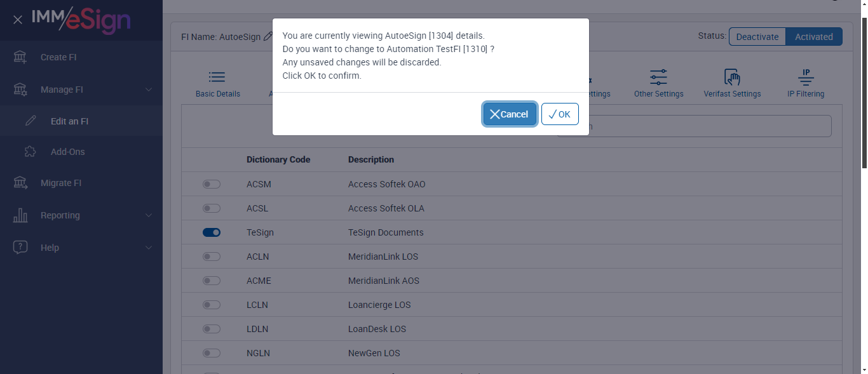Click the Create FI bank icon
The height and width of the screenshot is (374, 868).
point(20,57)
